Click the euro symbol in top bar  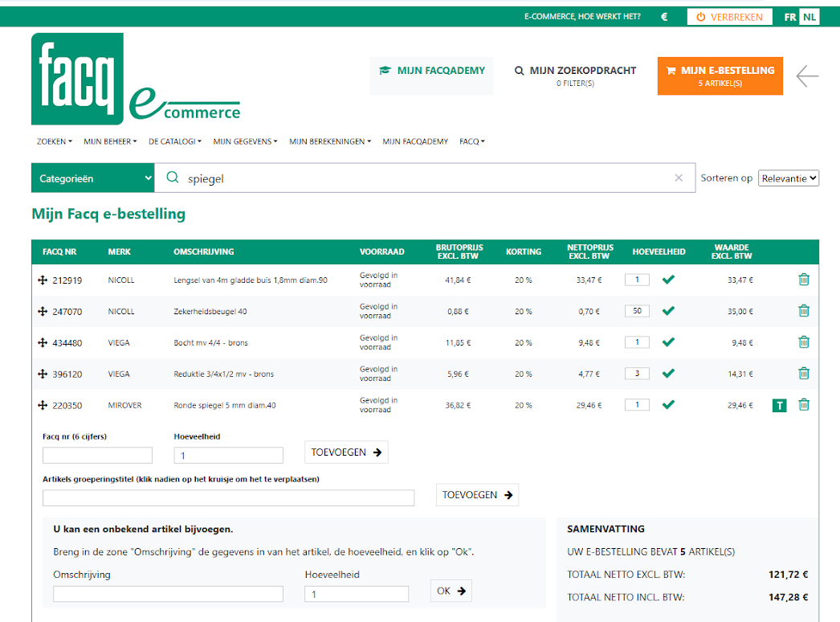(664, 17)
